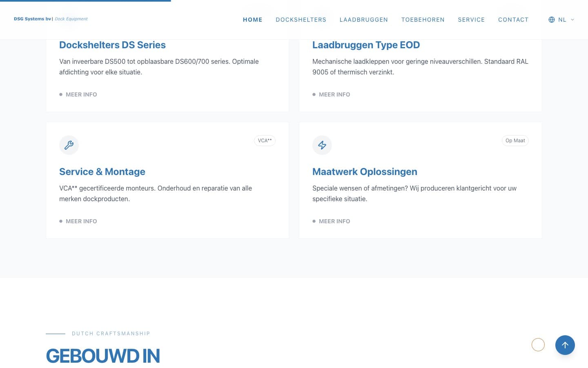
Task: Navigate to the CONTACT page
Action: (x=513, y=20)
